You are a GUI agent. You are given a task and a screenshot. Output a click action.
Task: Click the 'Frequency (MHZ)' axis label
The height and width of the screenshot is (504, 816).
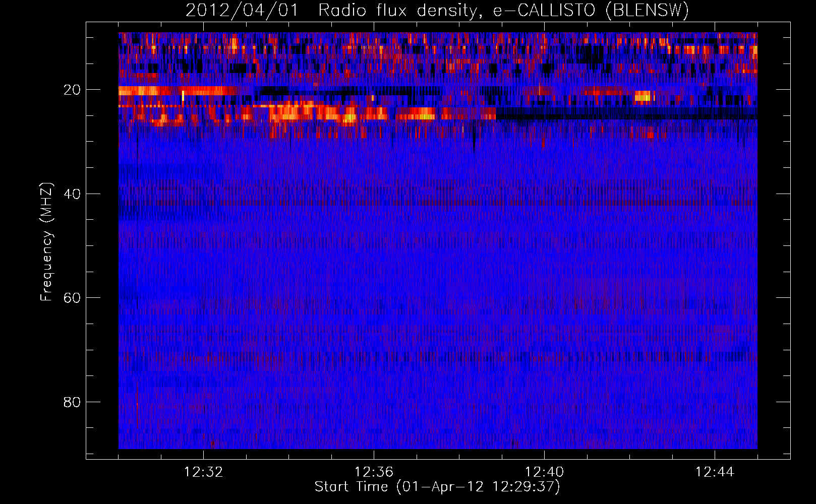click(46, 242)
